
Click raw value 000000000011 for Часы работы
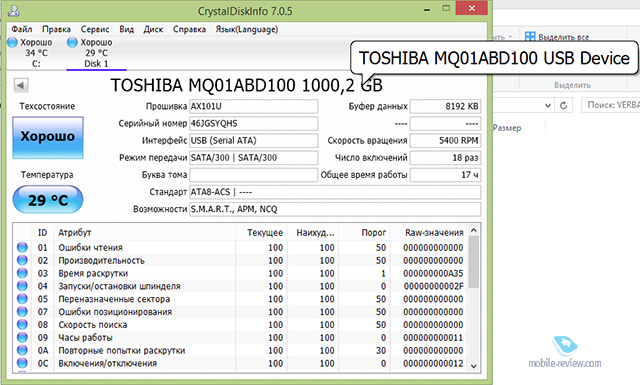[x=433, y=338]
